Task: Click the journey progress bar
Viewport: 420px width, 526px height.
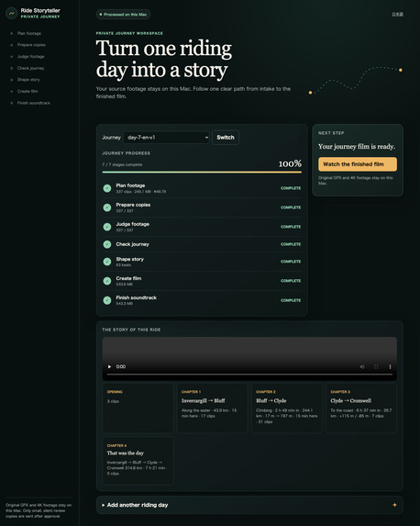Action: pyautogui.click(x=202, y=172)
